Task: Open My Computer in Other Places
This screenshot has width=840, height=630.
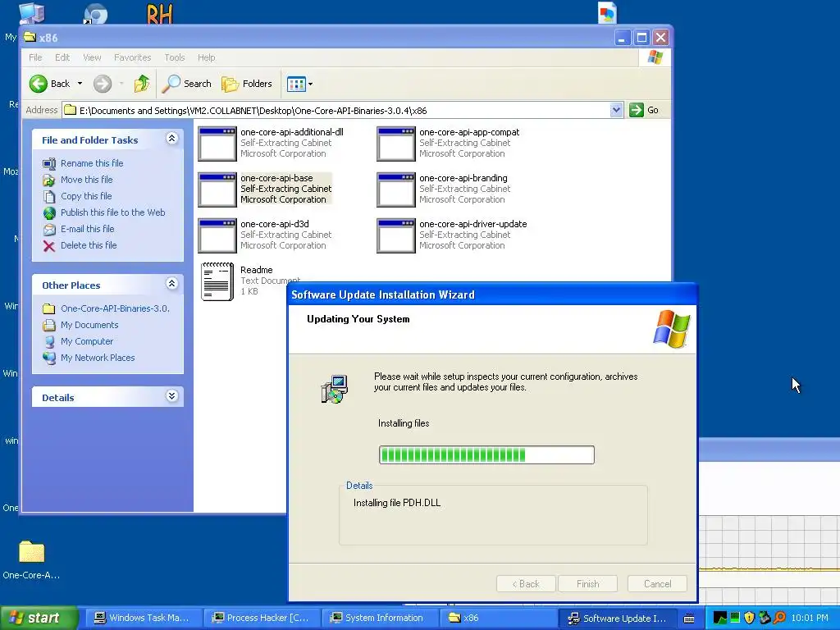Action: (x=87, y=341)
